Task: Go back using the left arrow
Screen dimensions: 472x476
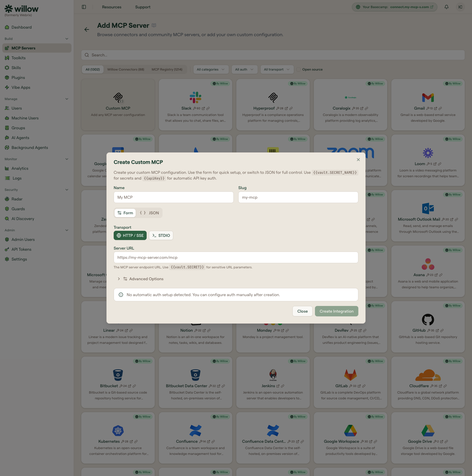Action: (87, 29)
